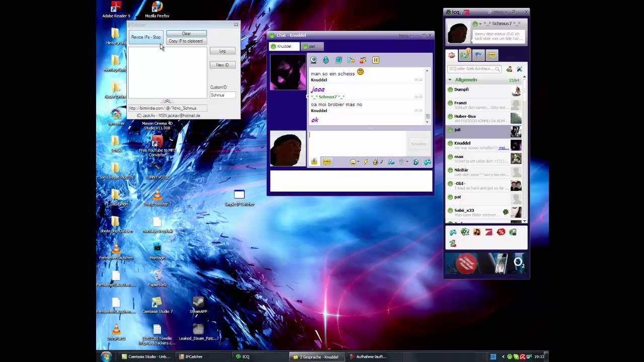Open the chat history H icon
The height and width of the screenshot is (362, 644).
(375, 60)
